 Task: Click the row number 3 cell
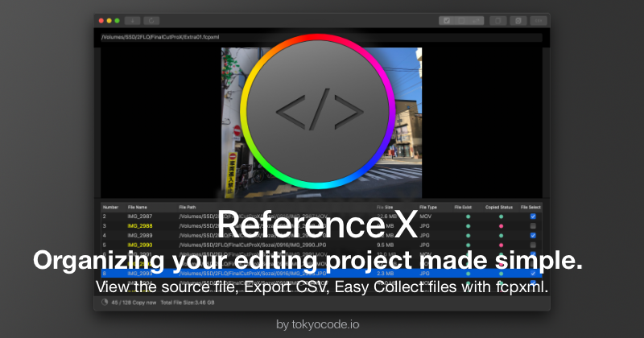pos(105,226)
